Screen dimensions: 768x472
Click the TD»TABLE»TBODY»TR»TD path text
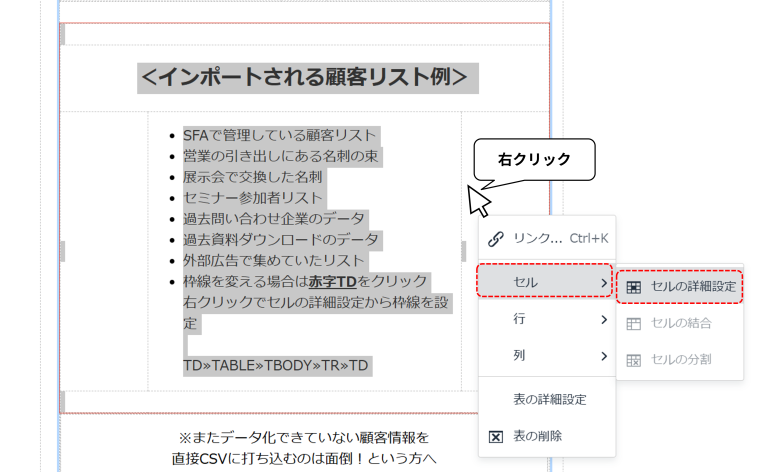[x=275, y=366]
